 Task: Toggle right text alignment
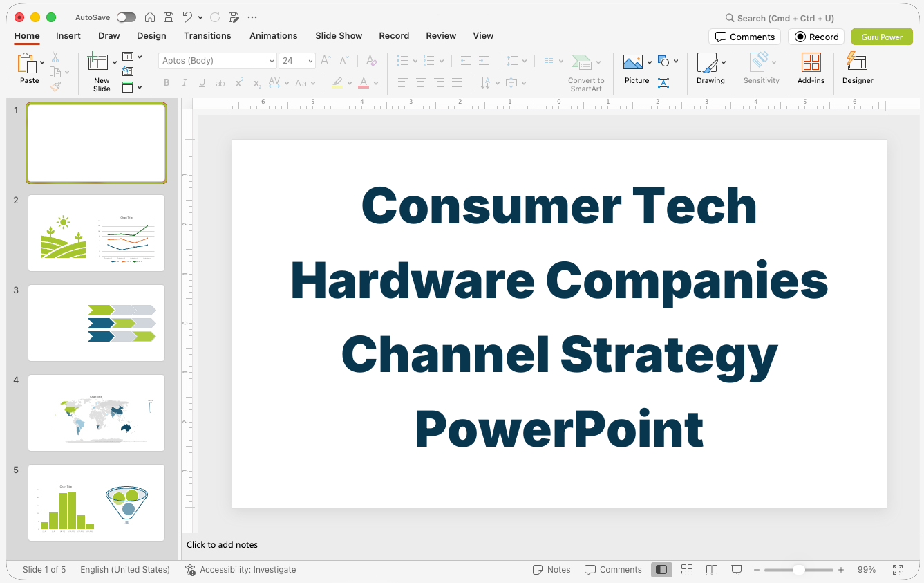439,83
